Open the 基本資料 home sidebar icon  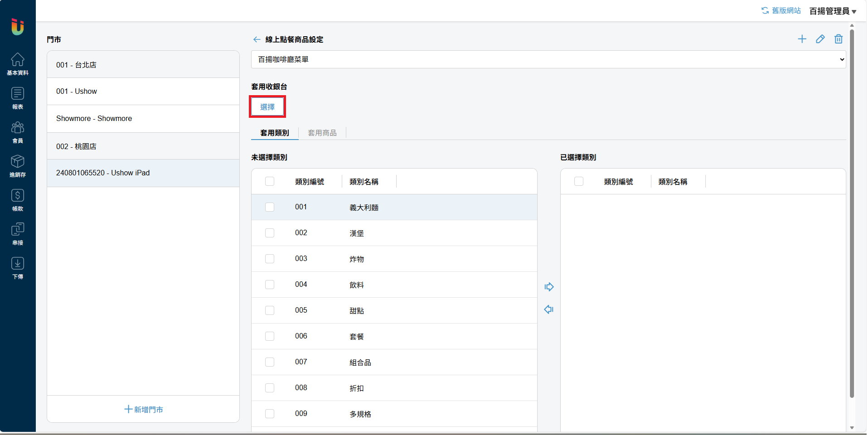18,63
